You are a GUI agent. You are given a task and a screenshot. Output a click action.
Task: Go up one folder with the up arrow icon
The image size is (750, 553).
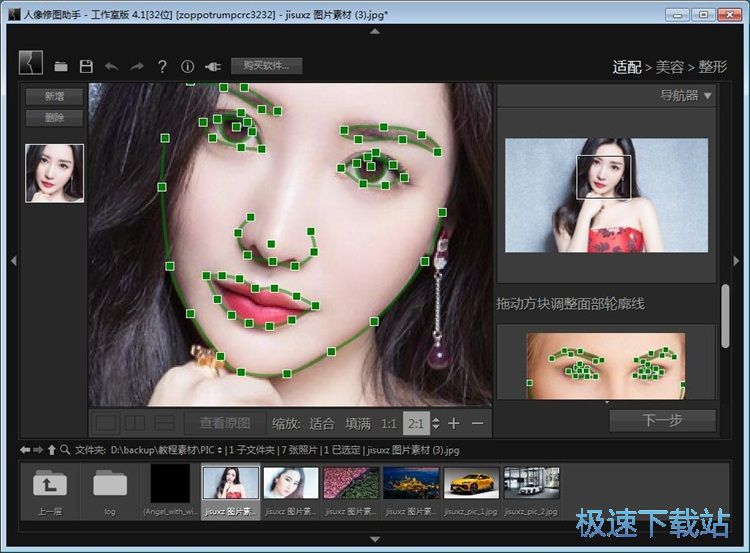(x=52, y=450)
